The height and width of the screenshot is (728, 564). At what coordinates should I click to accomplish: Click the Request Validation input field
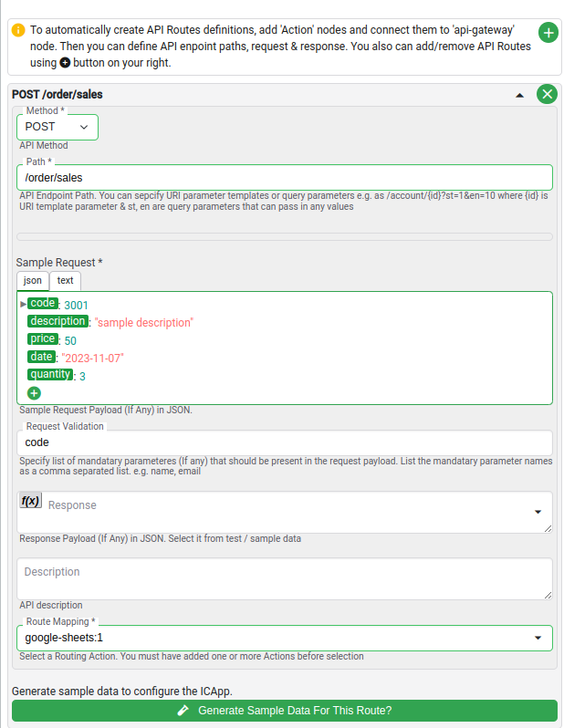[285, 442]
